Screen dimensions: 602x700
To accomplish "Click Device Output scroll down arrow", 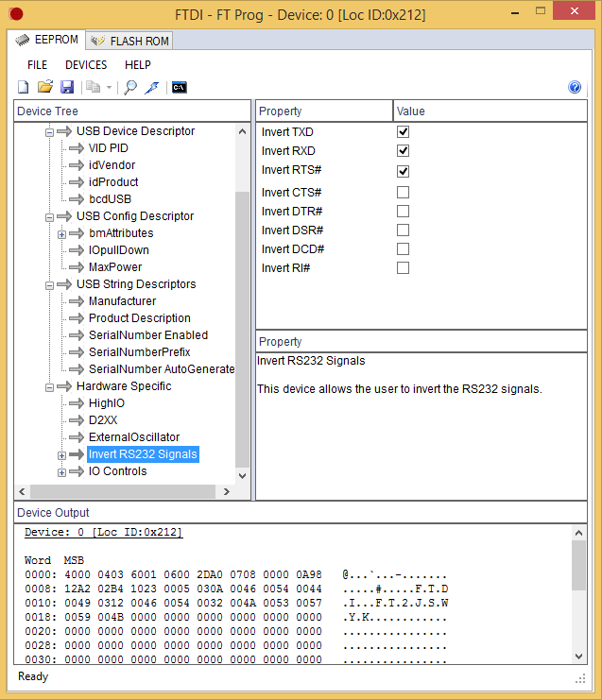I will [x=578, y=657].
